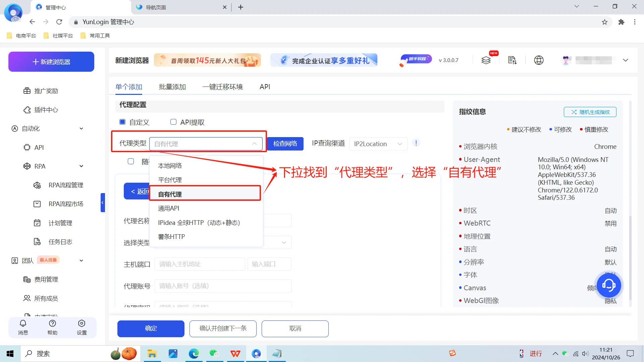Open the globe language icon in the header

539,60
